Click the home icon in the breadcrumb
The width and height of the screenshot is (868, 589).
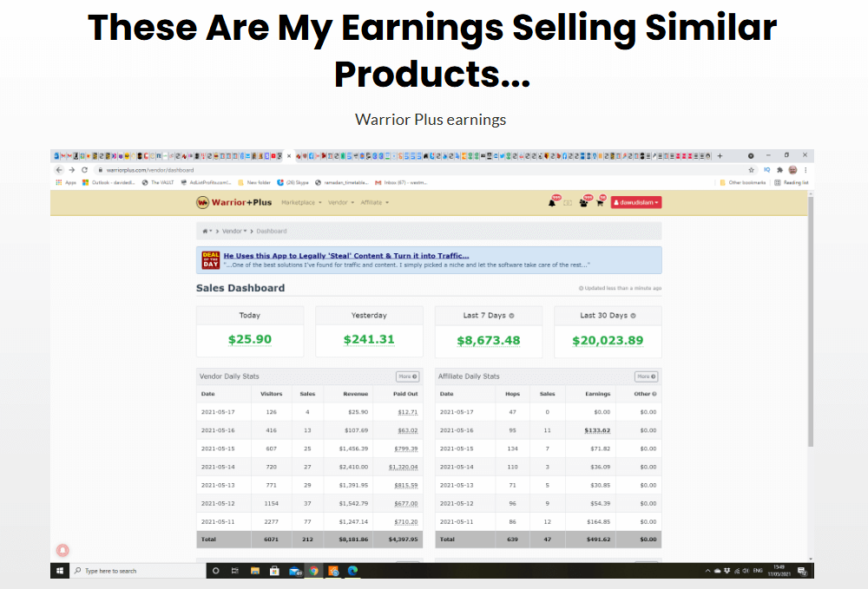coord(206,232)
